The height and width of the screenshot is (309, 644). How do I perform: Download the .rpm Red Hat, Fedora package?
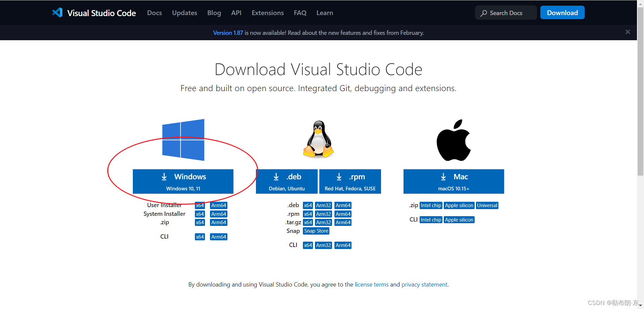(x=350, y=181)
